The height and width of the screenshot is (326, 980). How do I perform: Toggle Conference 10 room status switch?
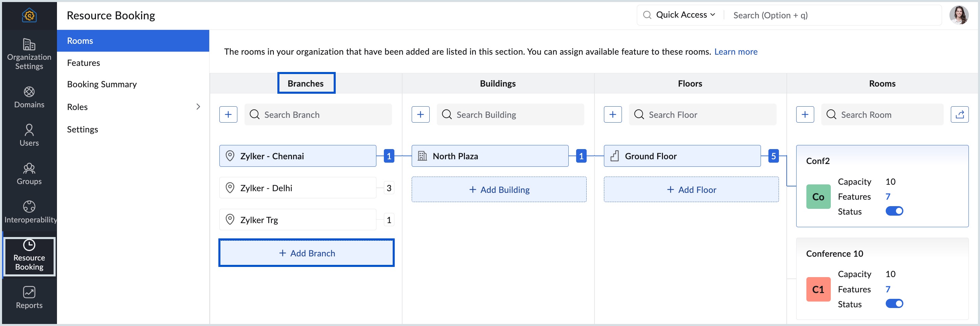tap(894, 304)
